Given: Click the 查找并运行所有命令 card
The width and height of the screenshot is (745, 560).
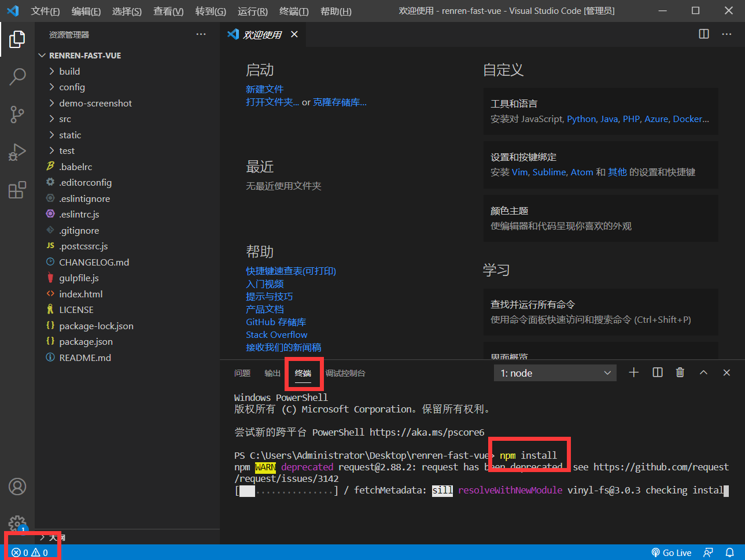Looking at the screenshot, I should tap(601, 312).
